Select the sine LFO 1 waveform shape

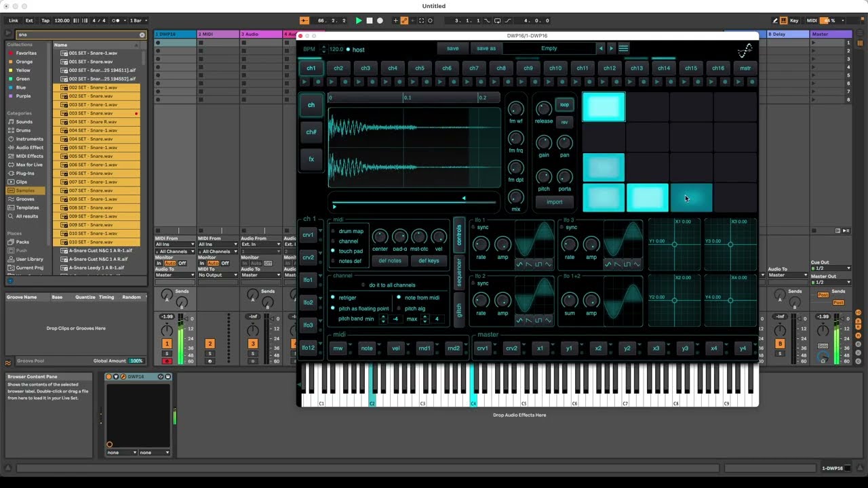click(519, 264)
